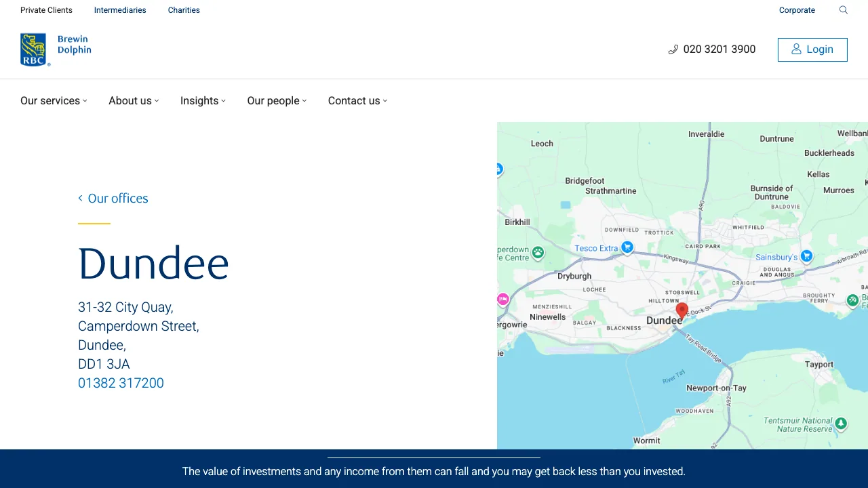Image resolution: width=868 pixels, height=488 pixels.
Task: Click the Tesco Extra shopping cart map marker
Action: pyautogui.click(x=627, y=247)
